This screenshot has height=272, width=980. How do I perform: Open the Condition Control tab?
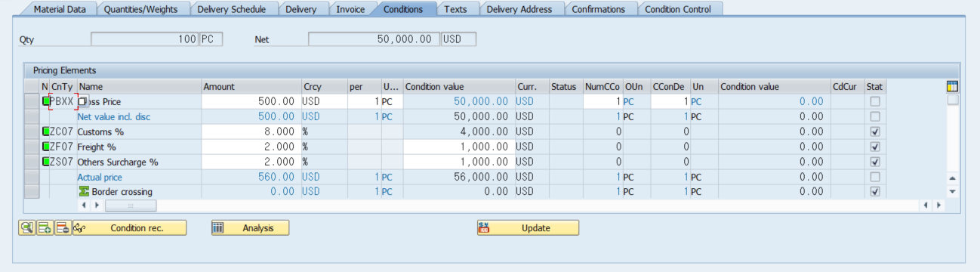pyautogui.click(x=678, y=9)
